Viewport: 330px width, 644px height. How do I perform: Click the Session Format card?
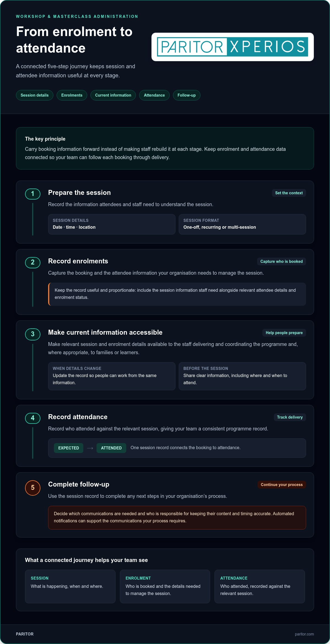[242, 224]
